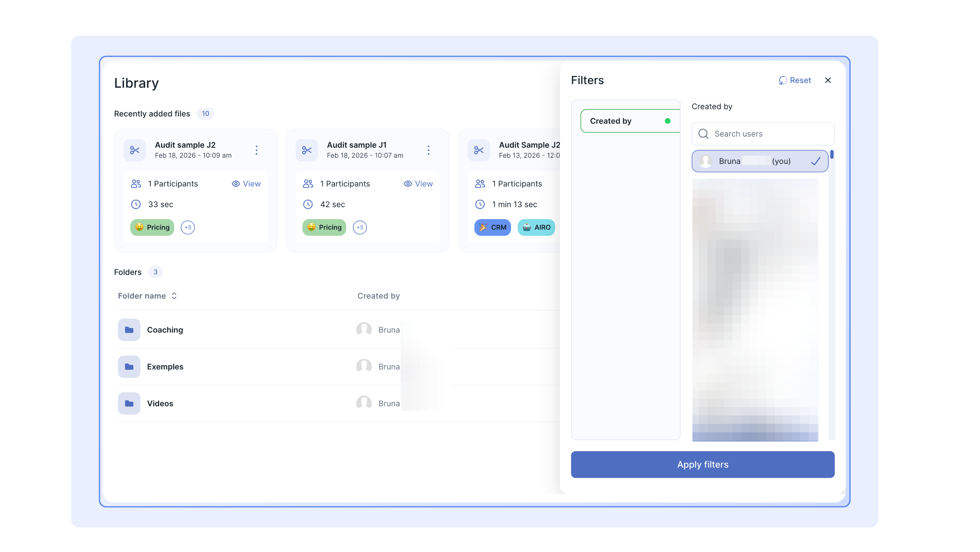Expand +5 tags on Audit sample J1

point(359,227)
